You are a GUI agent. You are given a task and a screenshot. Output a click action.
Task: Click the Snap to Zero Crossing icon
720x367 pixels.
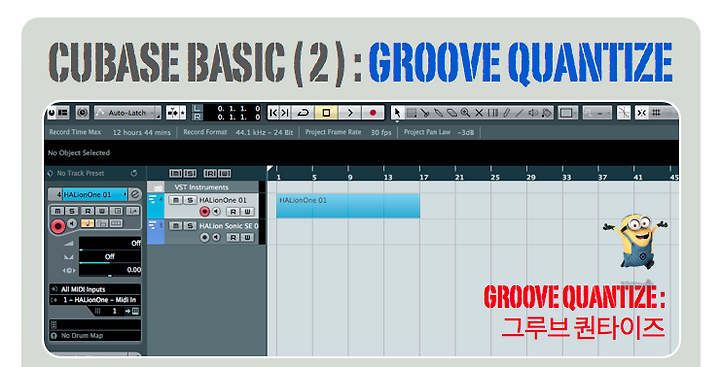tap(624, 113)
